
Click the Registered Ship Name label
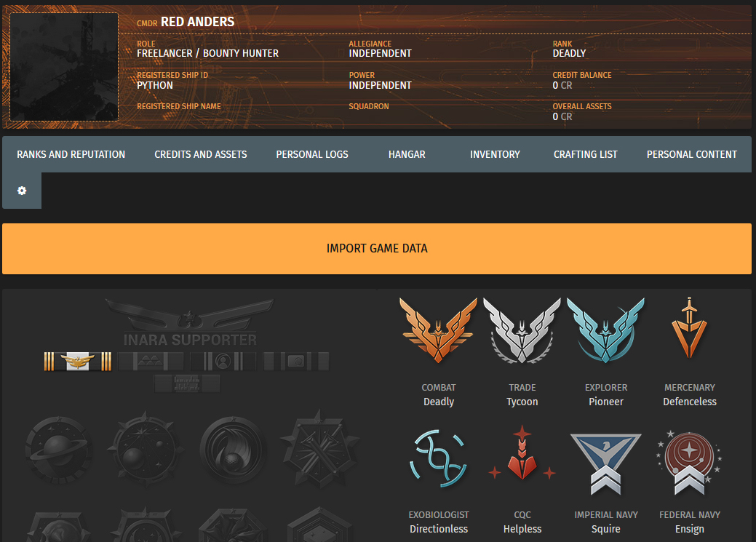[x=179, y=106]
